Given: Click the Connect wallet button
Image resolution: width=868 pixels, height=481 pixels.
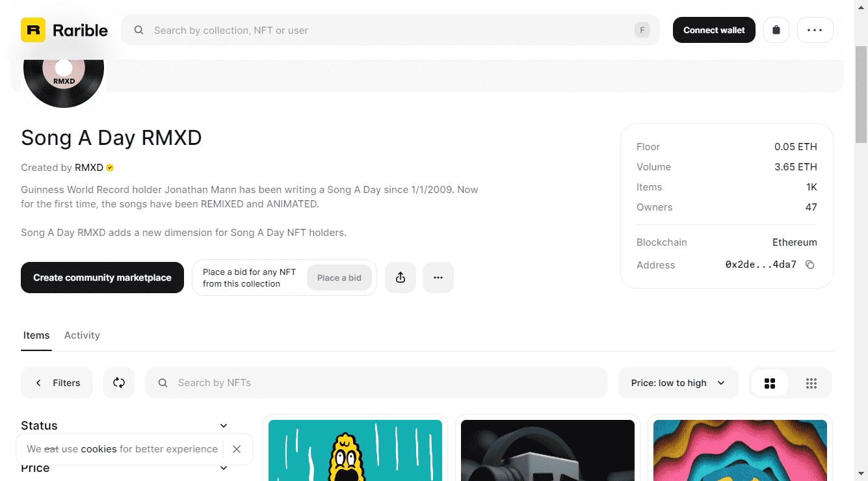Looking at the screenshot, I should [x=713, y=30].
